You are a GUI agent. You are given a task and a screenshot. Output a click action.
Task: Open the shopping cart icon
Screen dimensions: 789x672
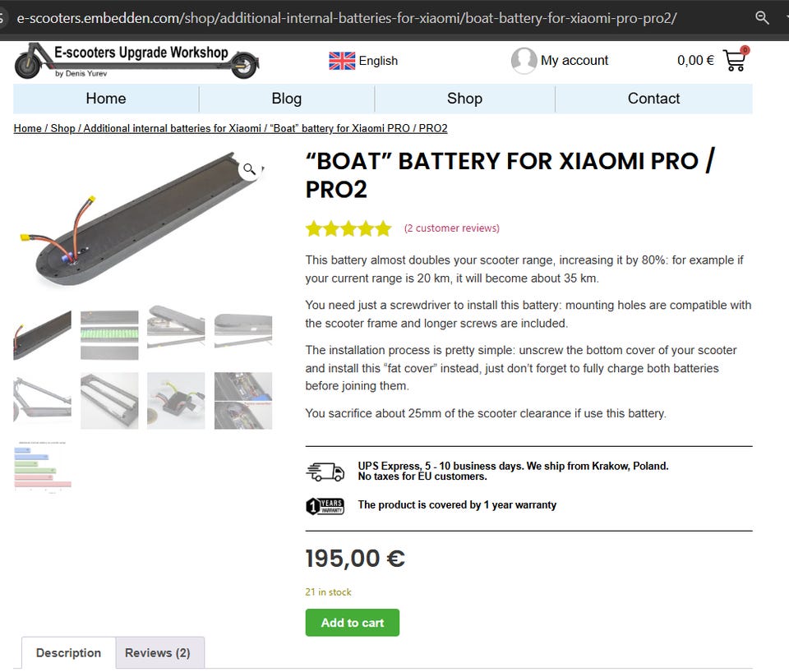[x=734, y=60]
